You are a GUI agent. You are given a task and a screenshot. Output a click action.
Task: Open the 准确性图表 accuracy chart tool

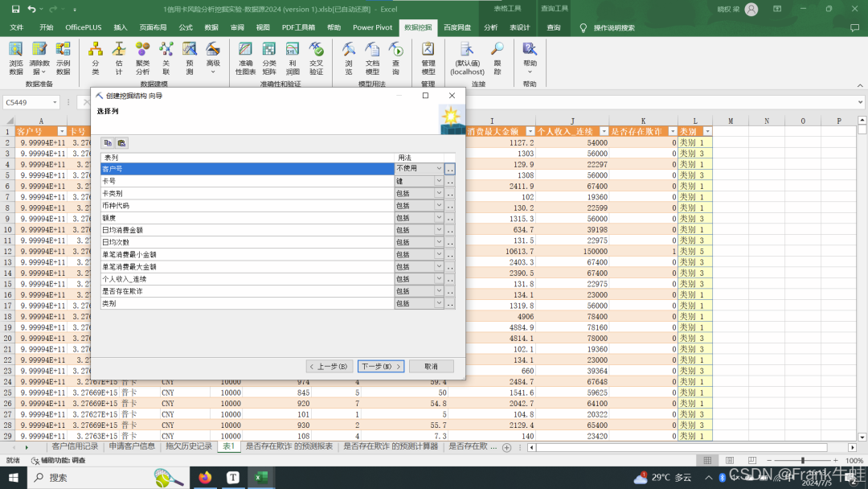(x=245, y=56)
